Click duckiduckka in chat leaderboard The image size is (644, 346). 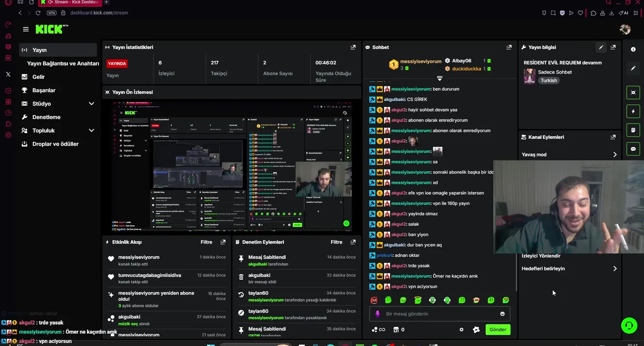click(x=467, y=69)
